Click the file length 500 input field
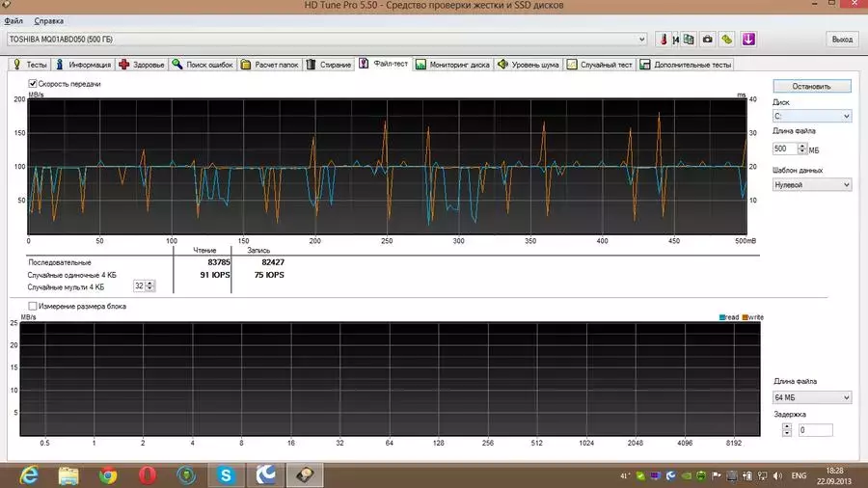This screenshot has width=868, height=488. (784, 149)
